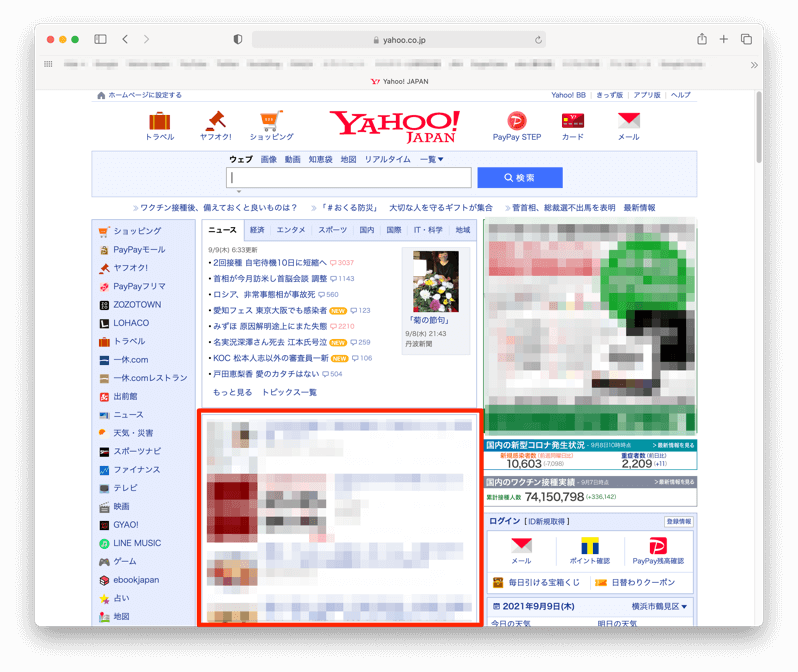This screenshot has height=672, width=798.
Task: Switch to the IT・科学 news tab
Action: click(x=428, y=230)
